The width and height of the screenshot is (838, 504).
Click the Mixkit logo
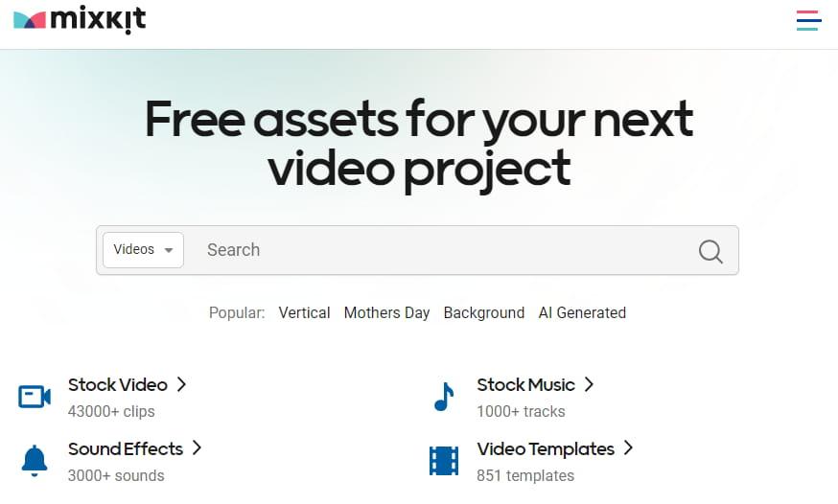tap(80, 20)
